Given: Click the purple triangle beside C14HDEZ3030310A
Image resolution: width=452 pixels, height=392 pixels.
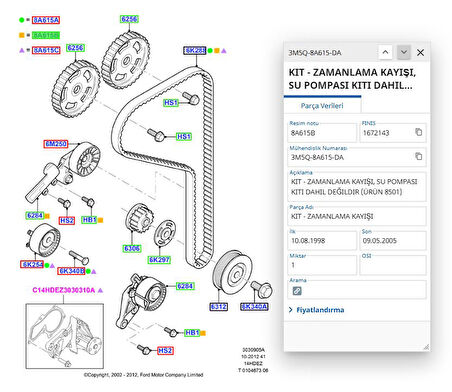Looking at the screenshot, I should 100,290.
